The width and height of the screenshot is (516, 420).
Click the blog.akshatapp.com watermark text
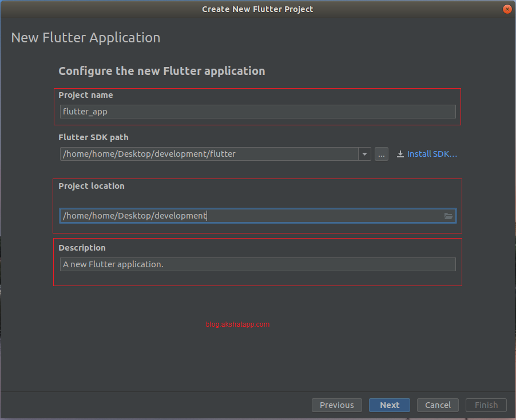click(x=237, y=324)
